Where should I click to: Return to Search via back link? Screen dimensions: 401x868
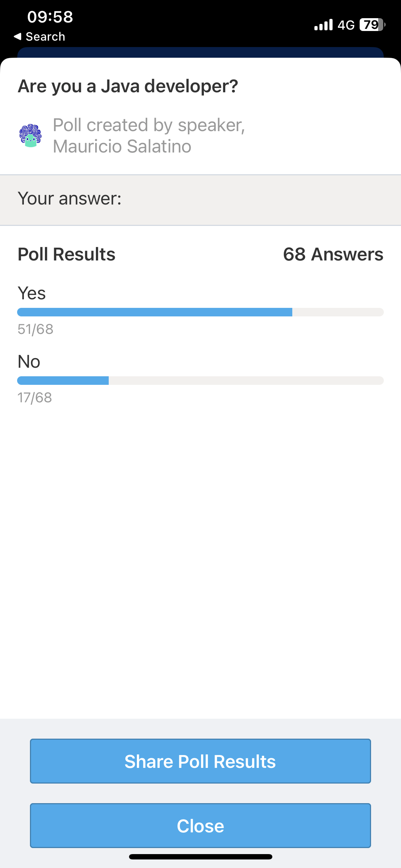pyautogui.click(x=40, y=36)
